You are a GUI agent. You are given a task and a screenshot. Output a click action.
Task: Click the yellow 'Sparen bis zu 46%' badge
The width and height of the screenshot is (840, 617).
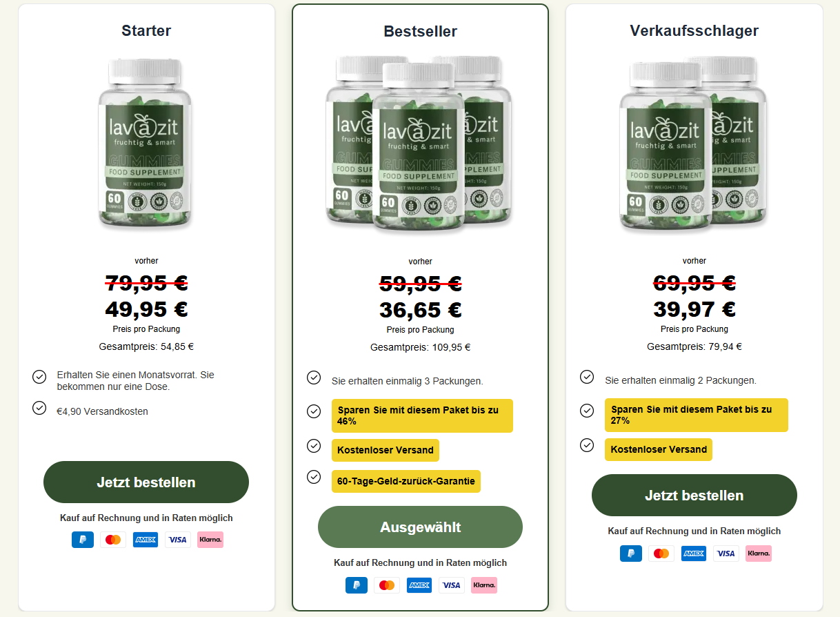(422, 415)
